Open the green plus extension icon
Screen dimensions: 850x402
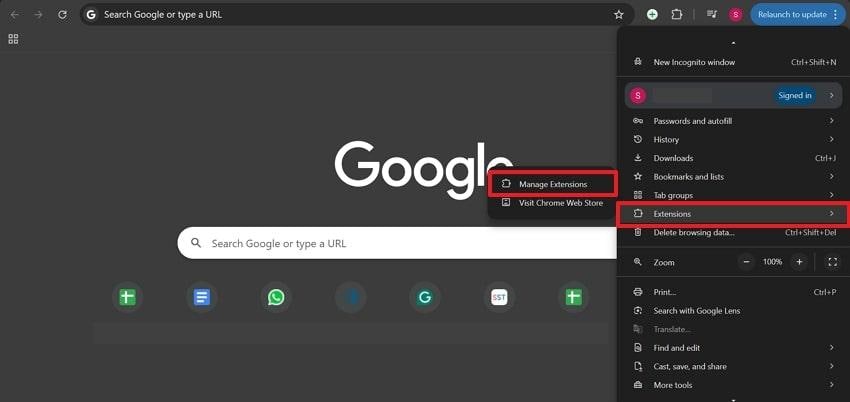pyautogui.click(x=652, y=15)
